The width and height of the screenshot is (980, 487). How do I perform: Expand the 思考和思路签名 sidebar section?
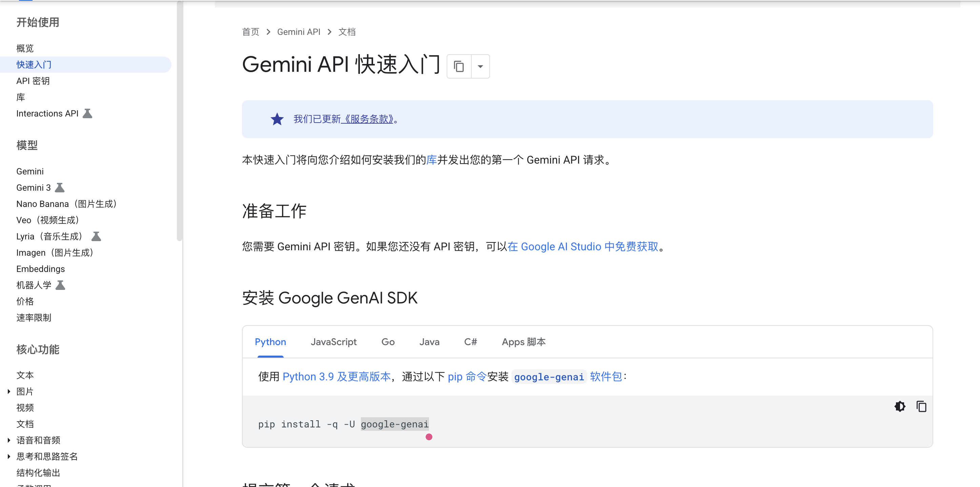[x=9, y=456]
